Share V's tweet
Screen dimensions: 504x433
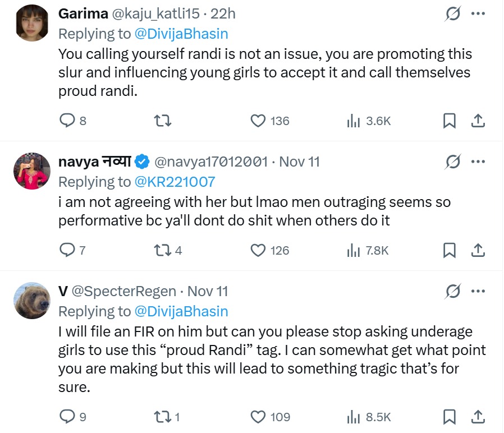pyautogui.click(x=478, y=416)
